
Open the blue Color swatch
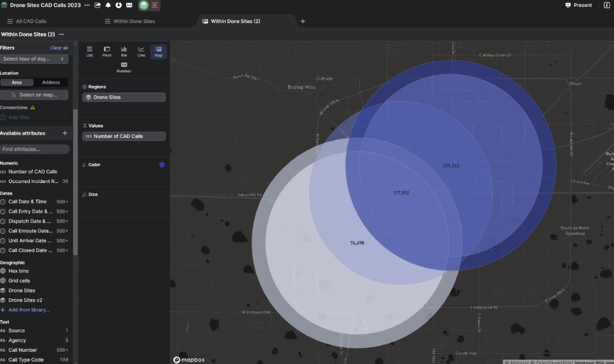162,164
